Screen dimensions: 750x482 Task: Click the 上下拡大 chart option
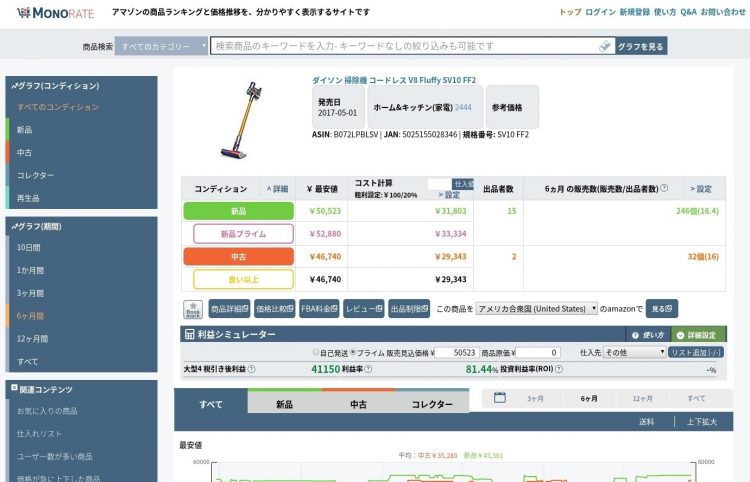(x=702, y=422)
